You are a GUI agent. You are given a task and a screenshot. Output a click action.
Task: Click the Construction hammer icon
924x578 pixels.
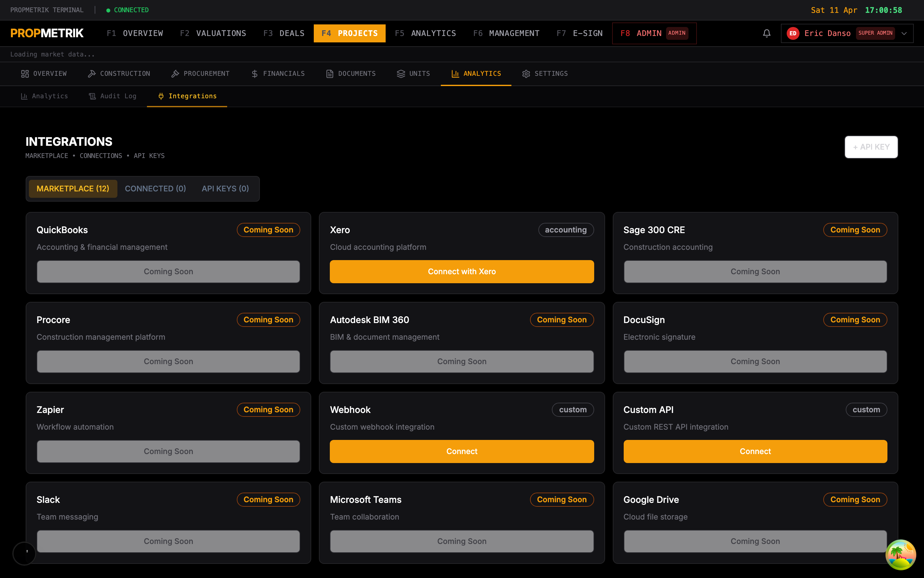pyautogui.click(x=92, y=74)
